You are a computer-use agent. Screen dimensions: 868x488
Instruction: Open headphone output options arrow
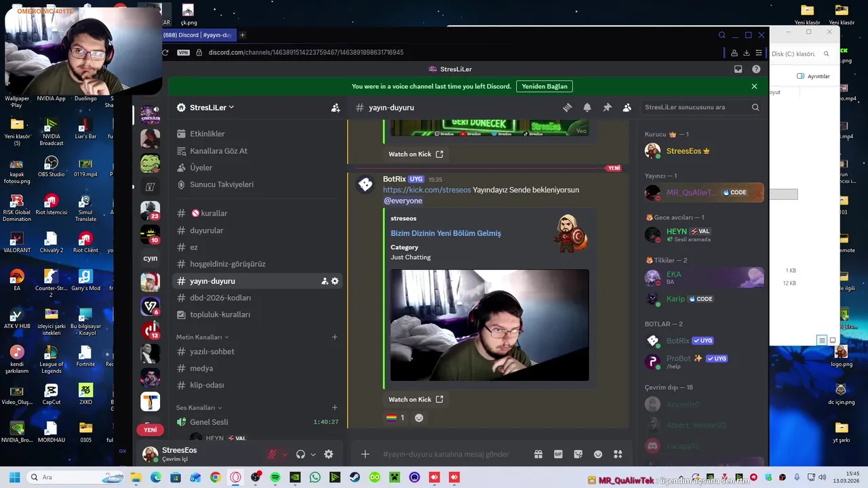313,455
